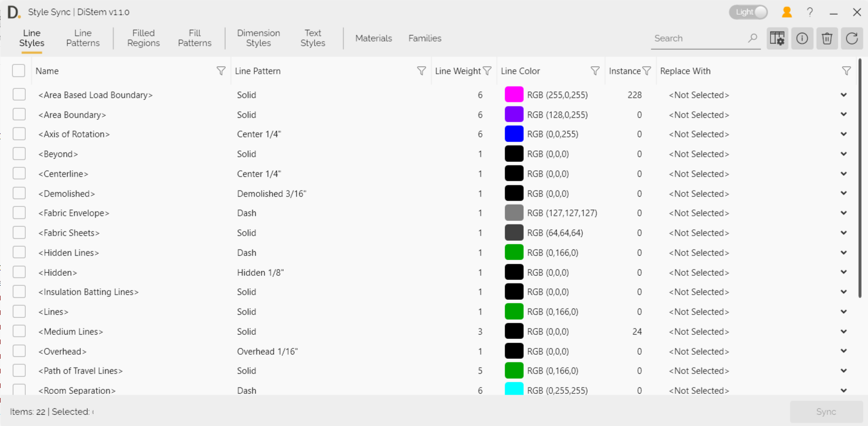Open help via the question mark icon
868x426 pixels.
point(810,12)
